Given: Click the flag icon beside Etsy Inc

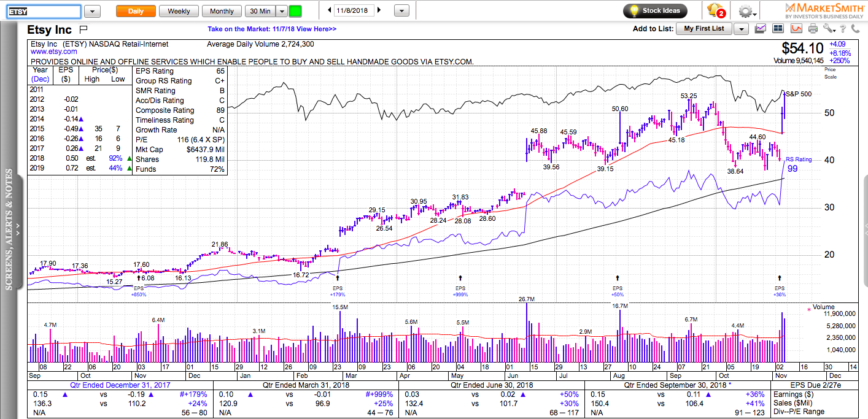Looking at the screenshot, I should pos(83,29).
